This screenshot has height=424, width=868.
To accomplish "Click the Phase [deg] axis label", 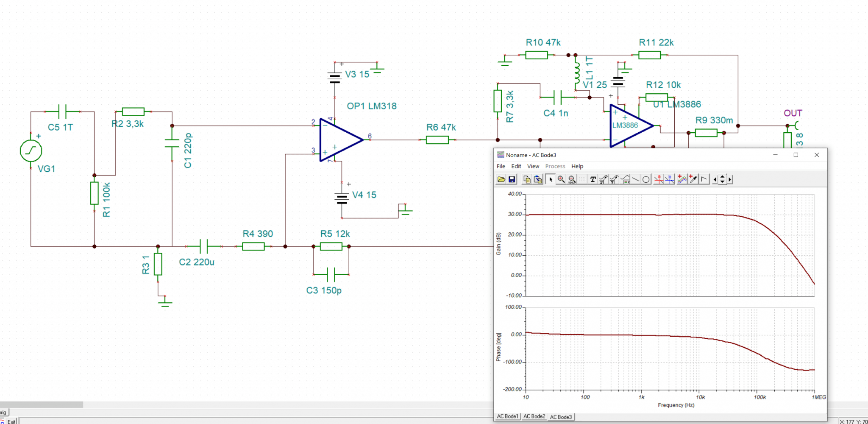I will (498, 347).
